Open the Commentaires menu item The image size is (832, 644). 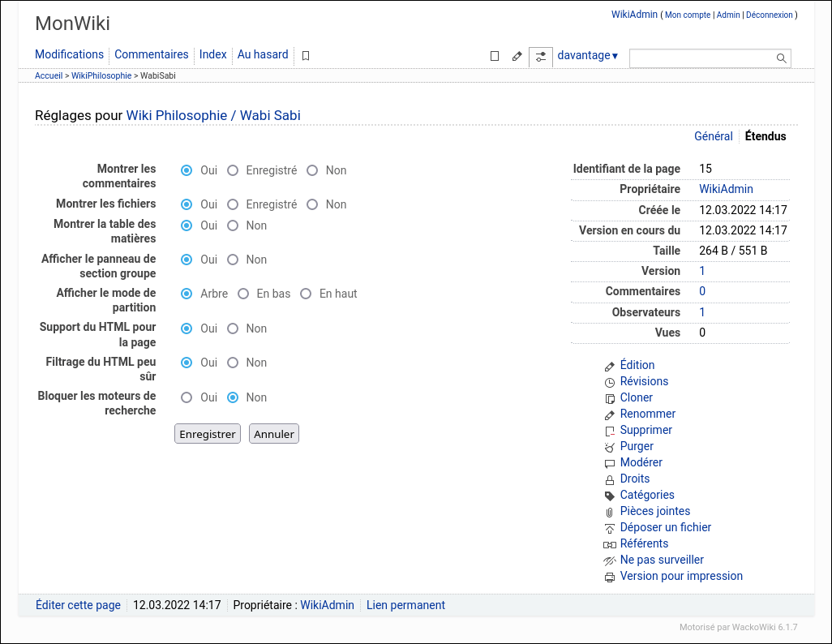[x=151, y=54]
